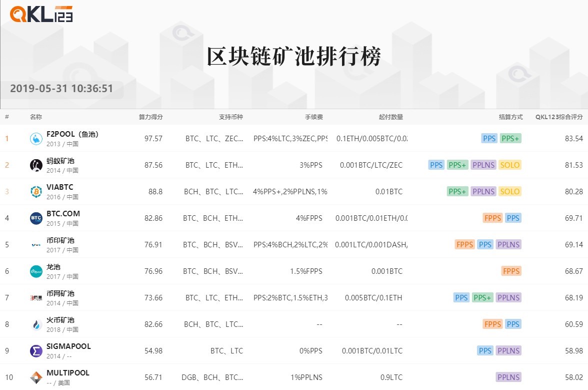Click the 60.59 rating for 火币矿池
The width and height of the screenshot is (588, 390).
pos(574,324)
